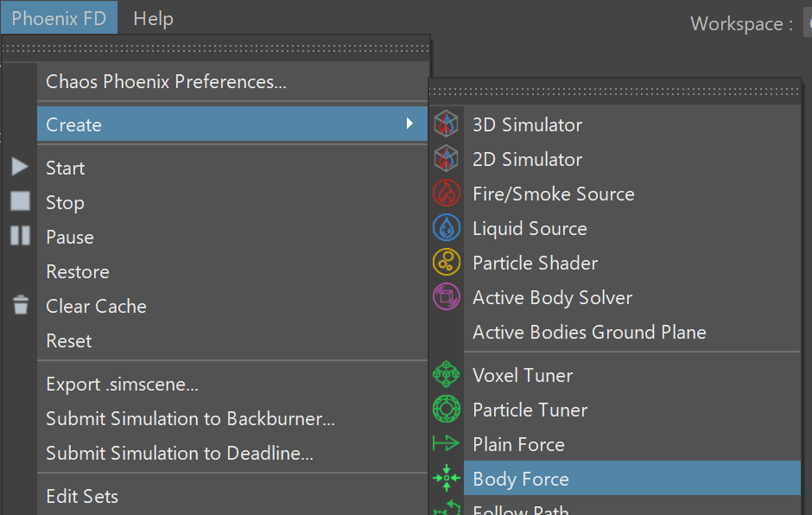Select the red Fire/Smoke Source icon

coord(446,194)
